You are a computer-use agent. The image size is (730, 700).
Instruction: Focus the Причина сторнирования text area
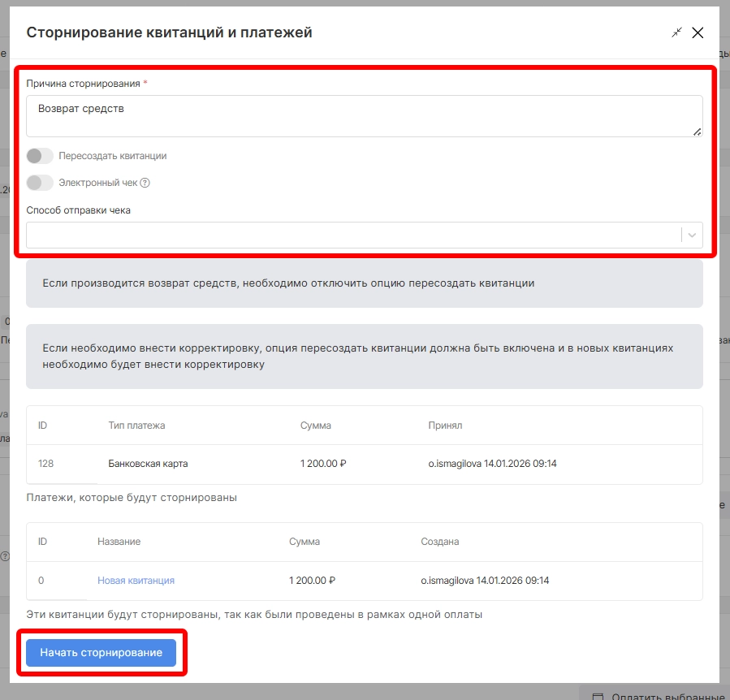pyautogui.click(x=364, y=116)
